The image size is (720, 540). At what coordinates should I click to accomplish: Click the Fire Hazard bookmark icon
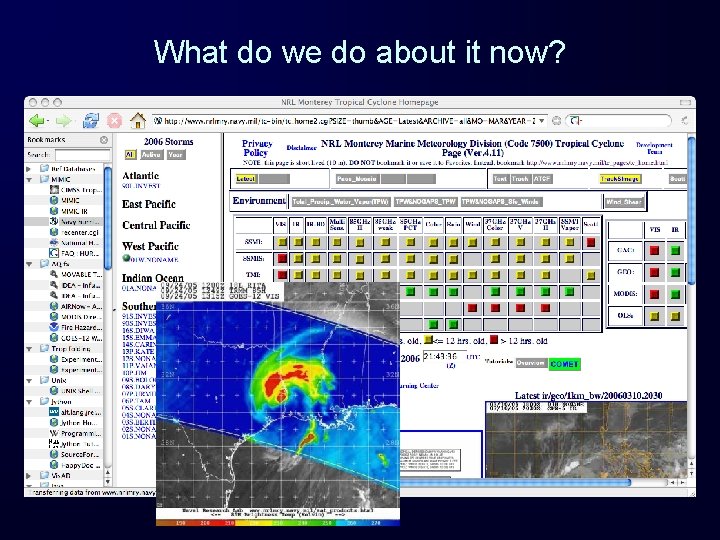point(54,327)
